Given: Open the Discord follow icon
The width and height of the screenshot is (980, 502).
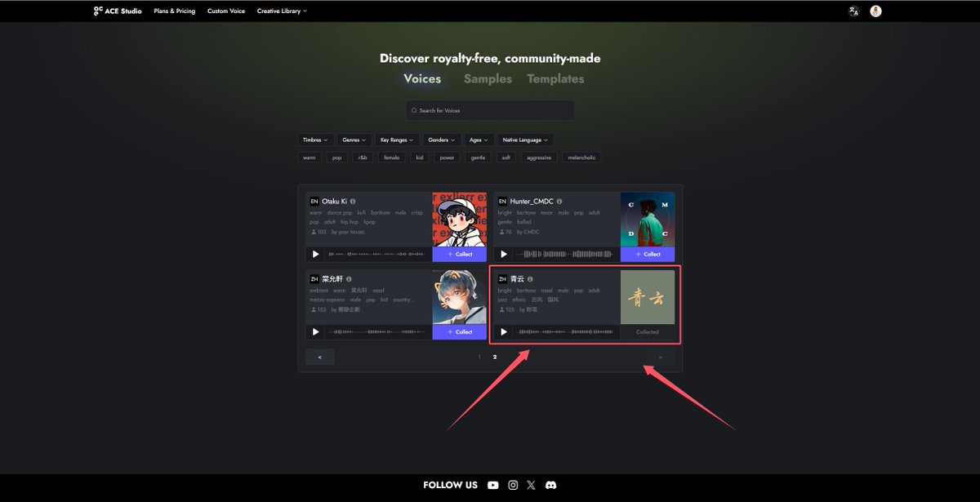Looking at the screenshot, I should [x=551, y=485].
